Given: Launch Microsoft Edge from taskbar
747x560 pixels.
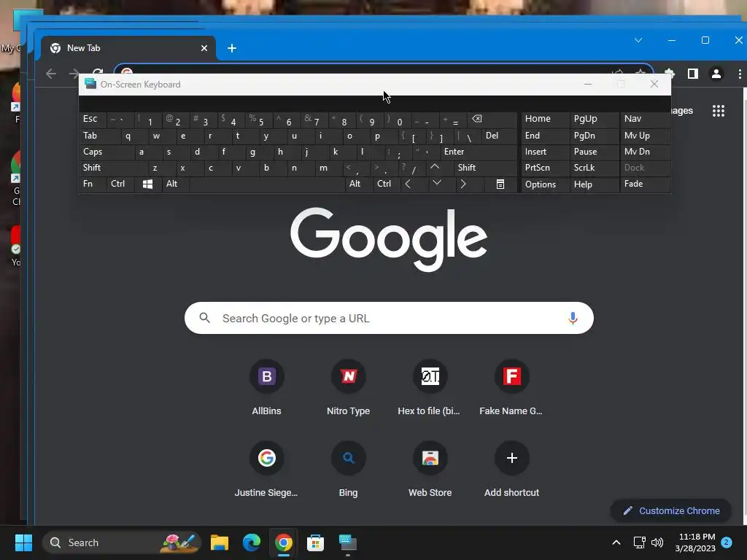Looking at the screenshot, I should click(x=252, y=542).
